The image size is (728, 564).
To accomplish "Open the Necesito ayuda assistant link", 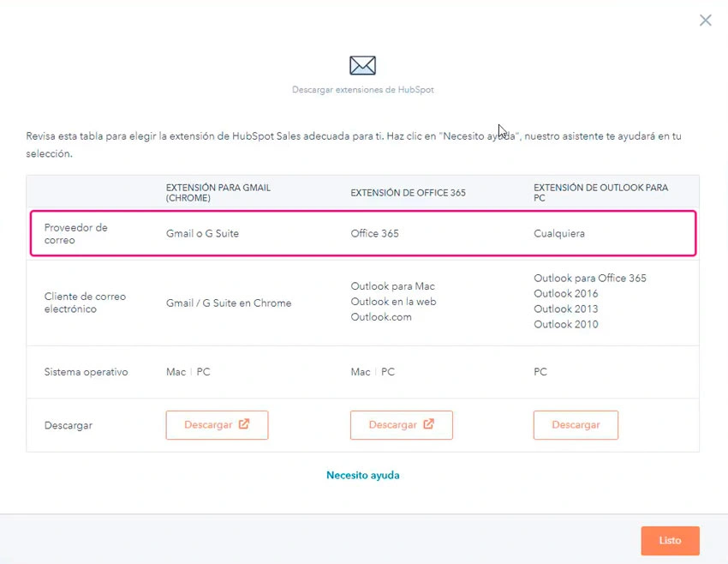I will tap(362, 475).
